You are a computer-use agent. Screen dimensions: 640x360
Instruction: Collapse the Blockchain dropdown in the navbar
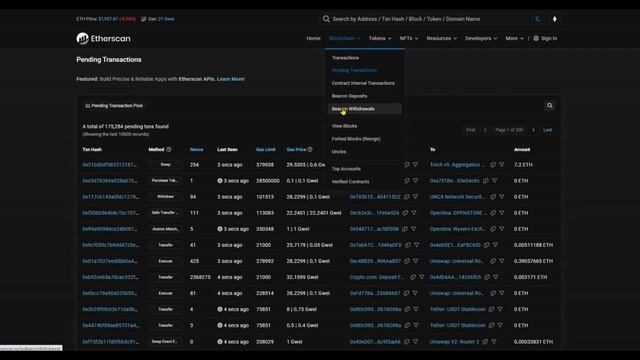344,38
